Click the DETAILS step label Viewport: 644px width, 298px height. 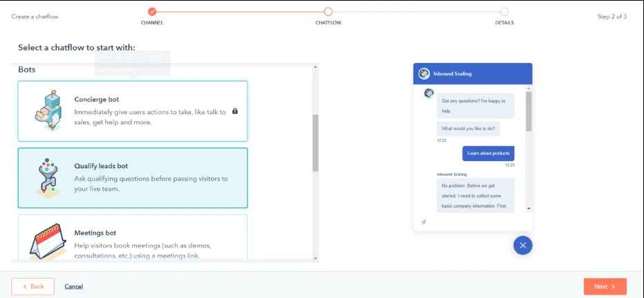[504, 23]
